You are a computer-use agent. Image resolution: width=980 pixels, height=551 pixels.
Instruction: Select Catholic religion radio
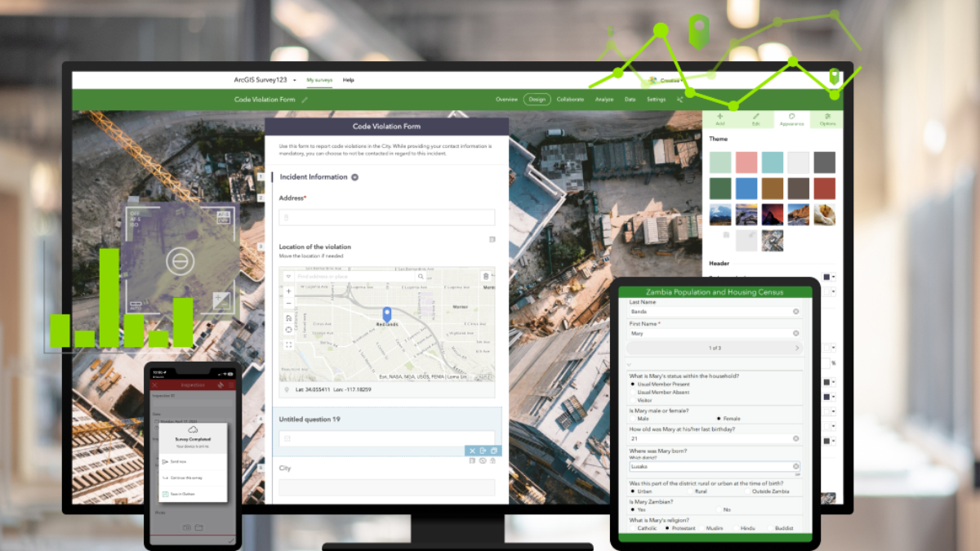click(x=633, y=528)
